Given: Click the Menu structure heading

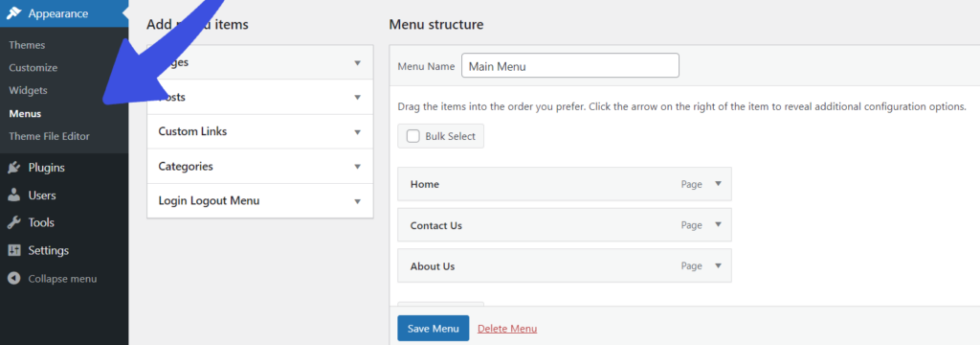Looking at the screenshot, I should click(x=436, y=25).
